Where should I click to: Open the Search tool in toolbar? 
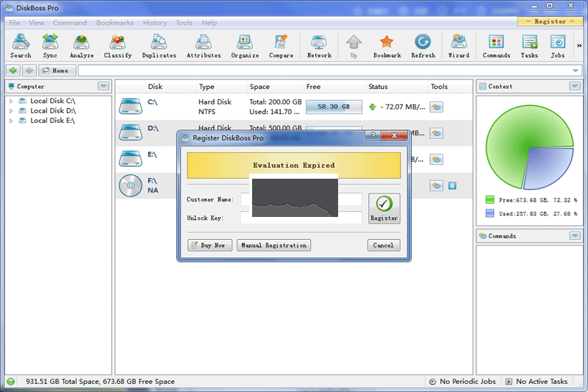21,46
